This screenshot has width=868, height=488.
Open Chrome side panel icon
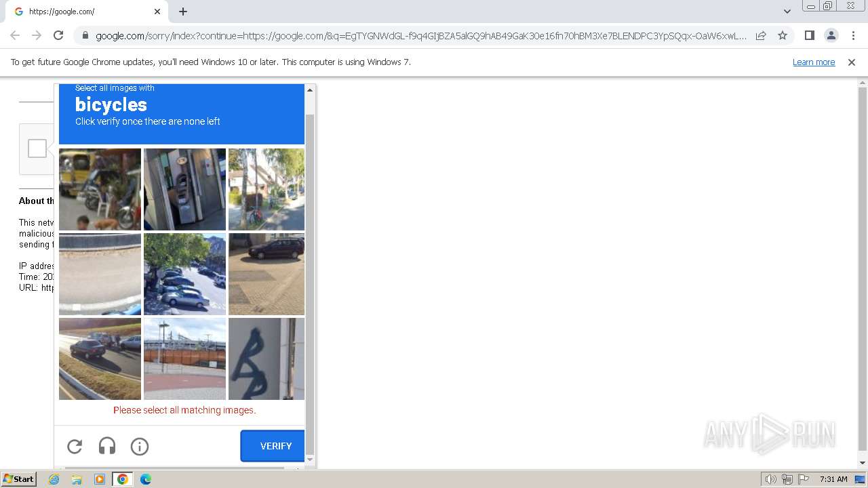coord(809,35)
